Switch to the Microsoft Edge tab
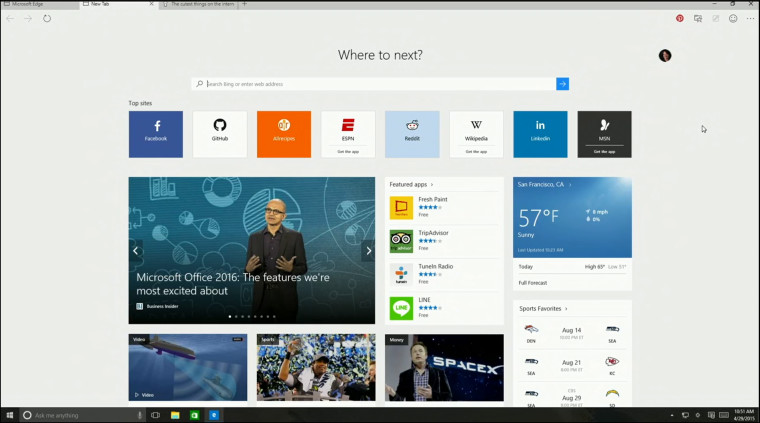The image size is (760, 423). click(38, 4)
